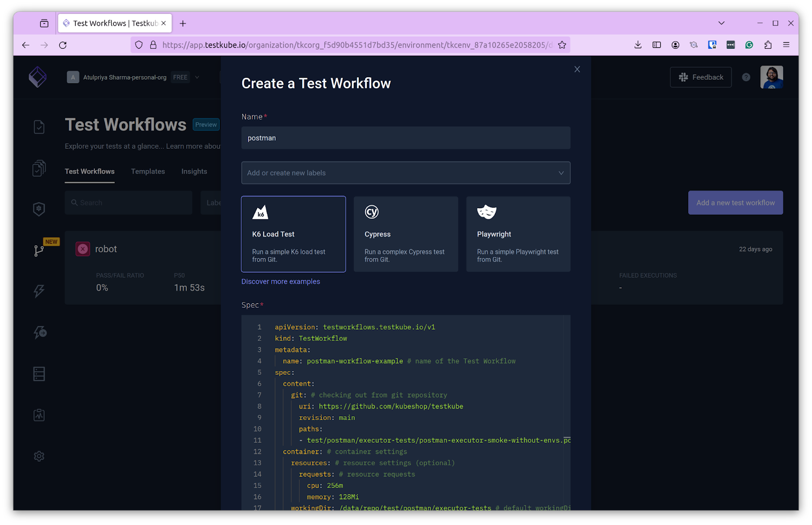The image size is (812, 525).
Task: Select the Cypress template card
Action: point(406,234)
